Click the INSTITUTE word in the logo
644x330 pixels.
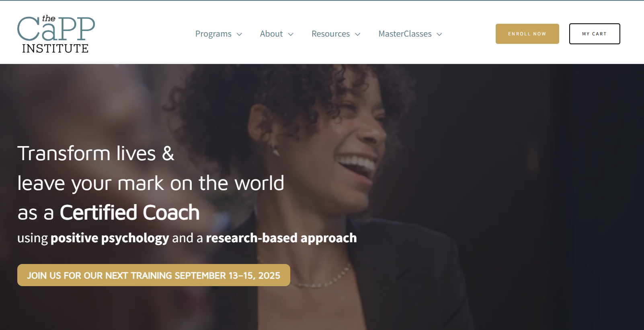(55, 48)
